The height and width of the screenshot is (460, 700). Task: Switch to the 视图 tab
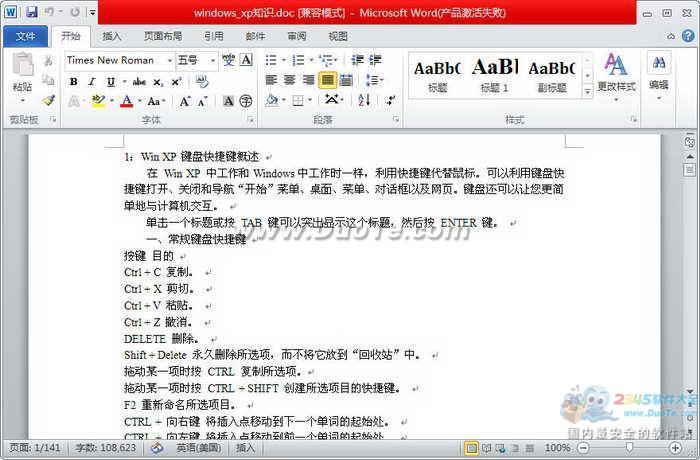pos(338,37)
